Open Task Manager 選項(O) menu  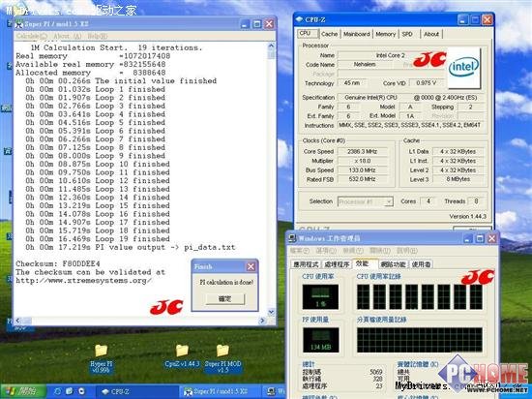point(326,251)
